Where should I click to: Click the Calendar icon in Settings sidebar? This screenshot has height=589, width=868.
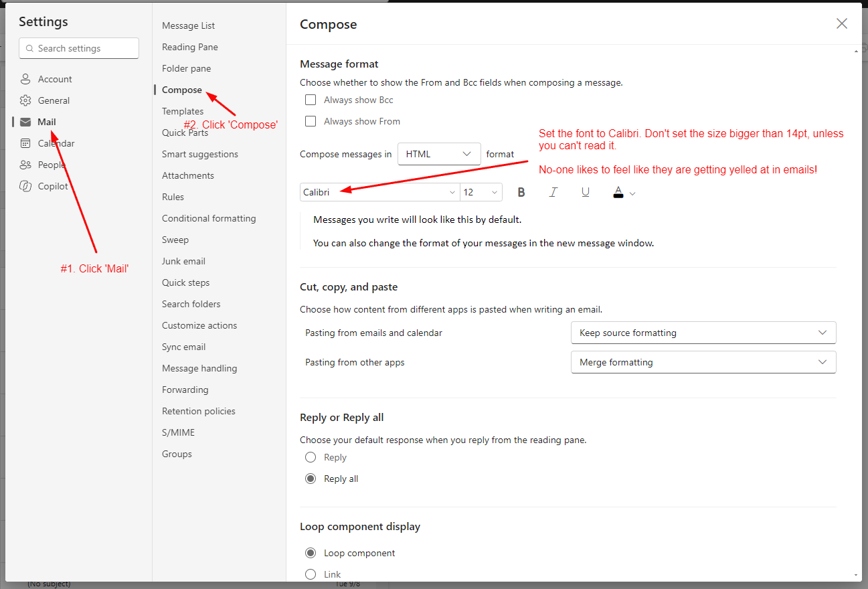coord(25,143)
